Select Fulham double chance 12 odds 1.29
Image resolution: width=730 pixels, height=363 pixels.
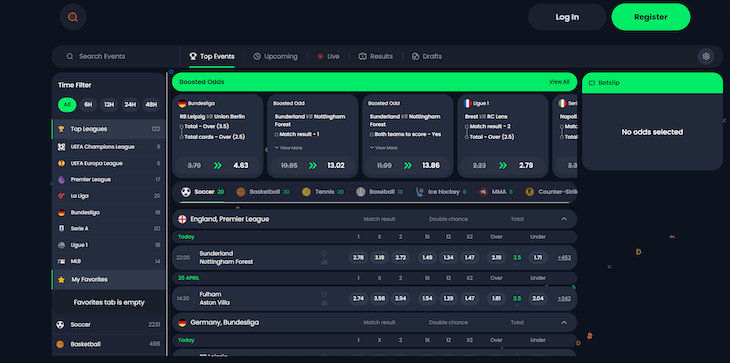tap(448, 298)
